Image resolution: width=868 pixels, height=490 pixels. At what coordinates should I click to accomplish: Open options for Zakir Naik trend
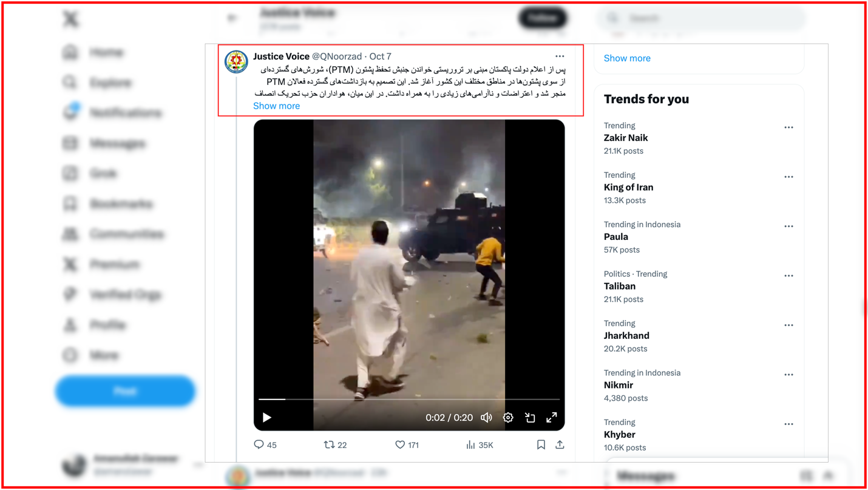(788, 128)
